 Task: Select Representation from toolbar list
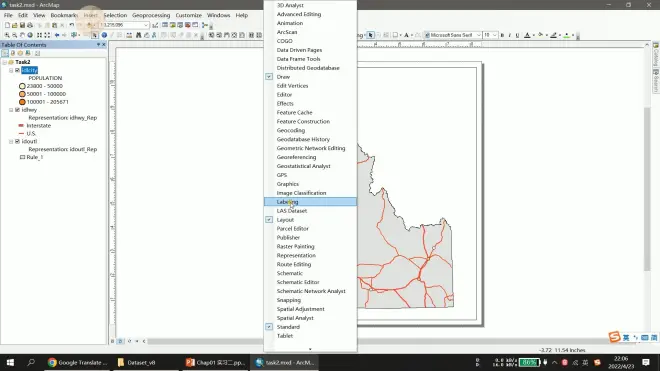[310, 256]
